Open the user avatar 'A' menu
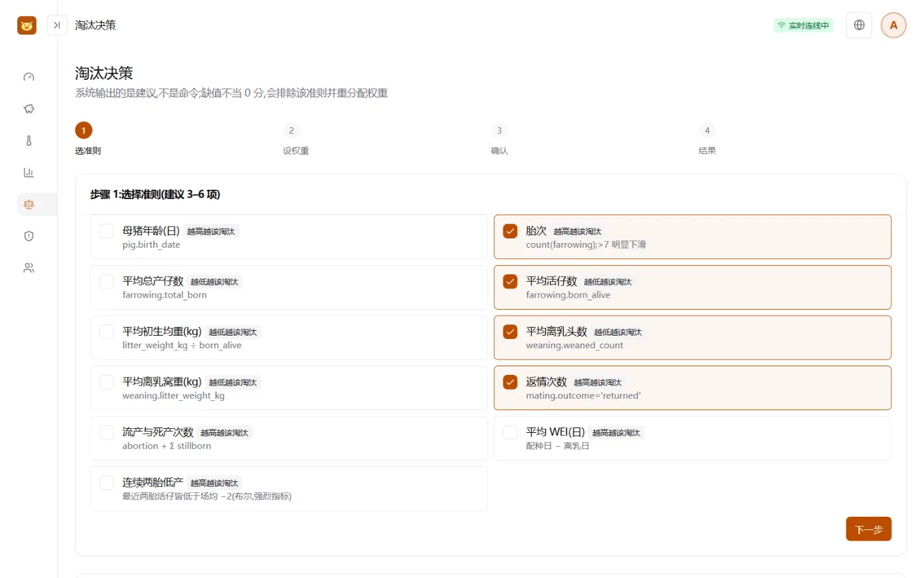The width and height of the screenshot is (924, 578). (893, 25)
